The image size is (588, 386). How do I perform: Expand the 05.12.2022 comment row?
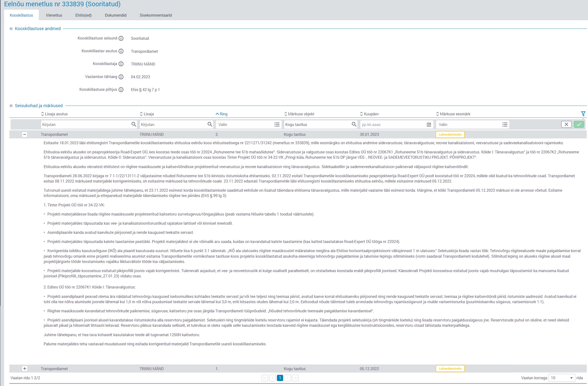point(25,369)
